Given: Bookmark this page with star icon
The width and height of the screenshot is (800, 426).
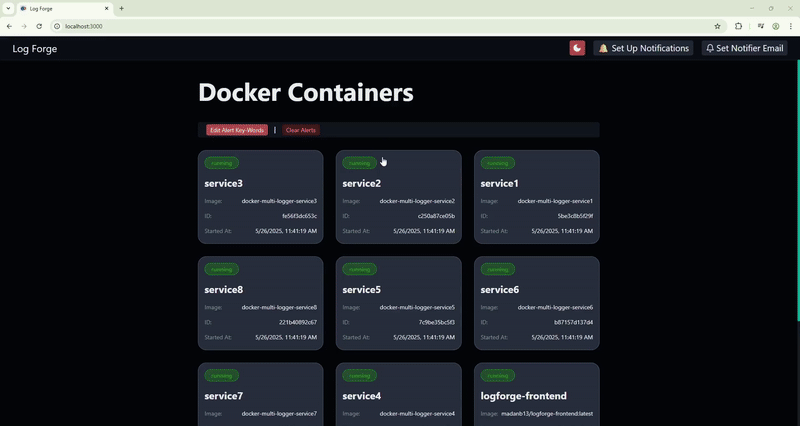Looking at the screenshot, I should pos(717,26).
